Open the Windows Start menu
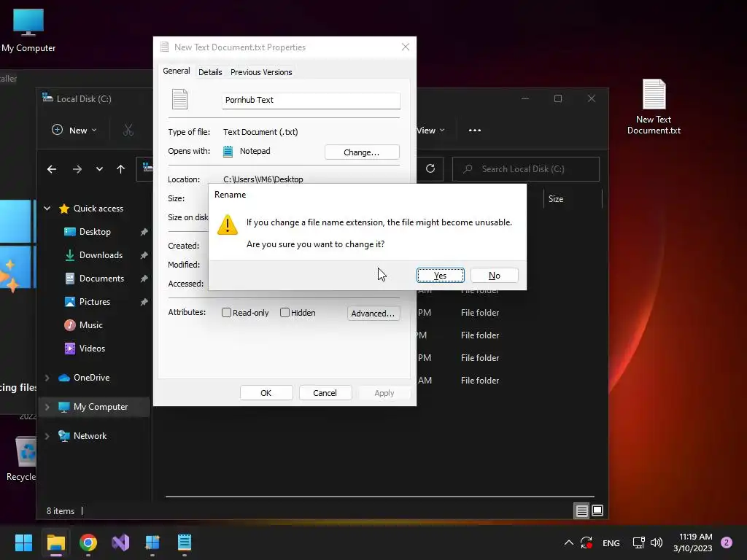747x560 pixels. click(x=23, y=542)
